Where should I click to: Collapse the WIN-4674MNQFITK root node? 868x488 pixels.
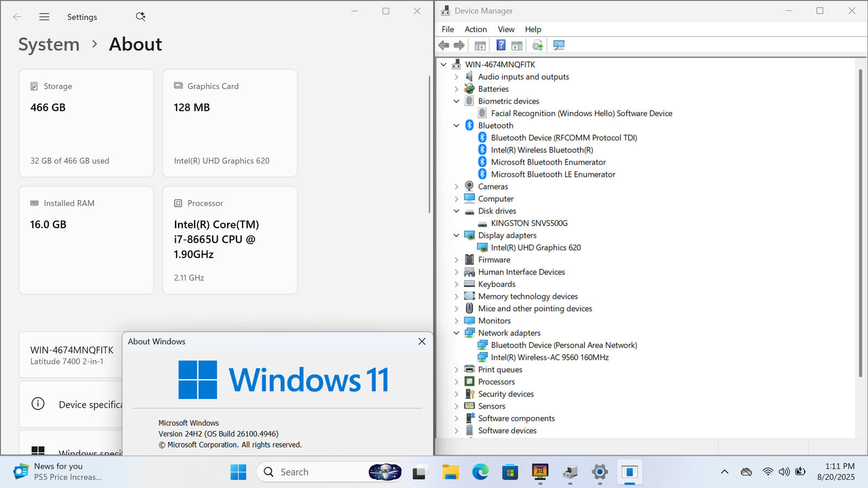[444, 65]
